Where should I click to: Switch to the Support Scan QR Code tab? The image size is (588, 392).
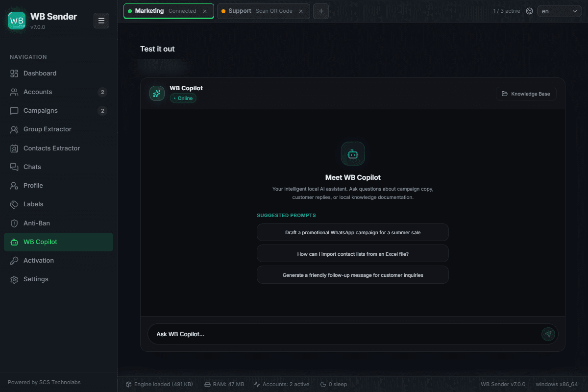pyautogui.click(x=263, y=11)
